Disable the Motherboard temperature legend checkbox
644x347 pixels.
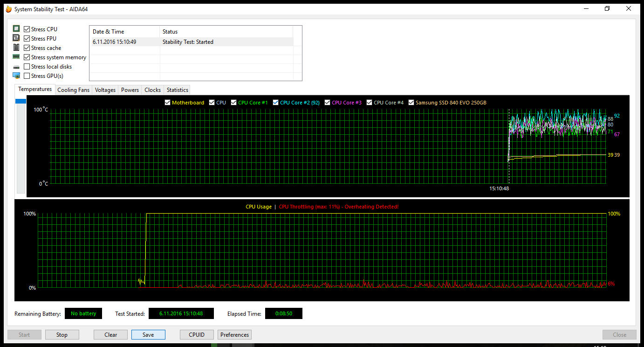click(167, 102)
